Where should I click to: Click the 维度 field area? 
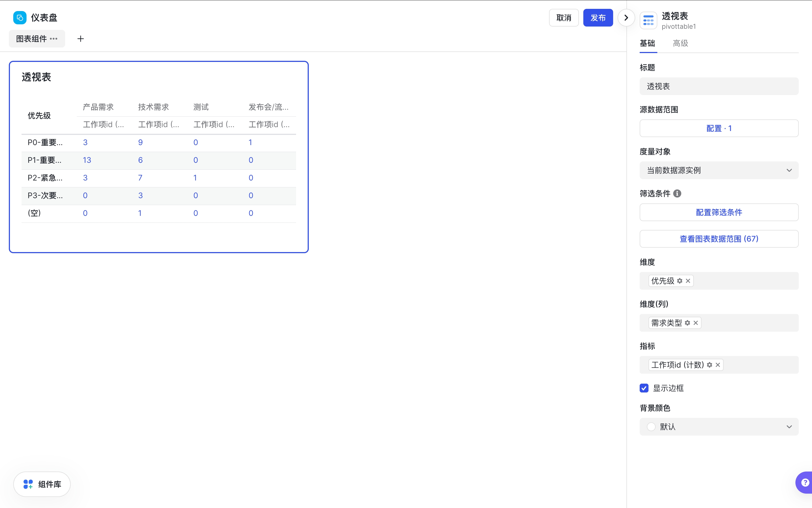coord(719,281)
